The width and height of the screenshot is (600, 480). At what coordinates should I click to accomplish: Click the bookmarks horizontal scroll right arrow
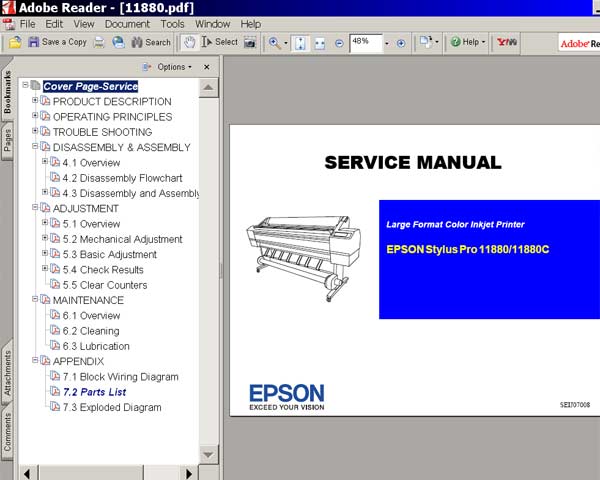pyautogui.click(x=189, y=473)
